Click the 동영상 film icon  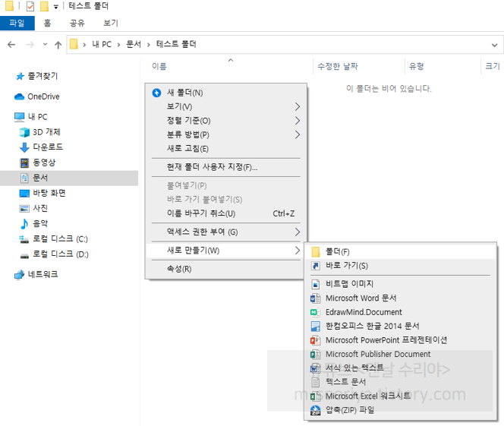point(24,163)
